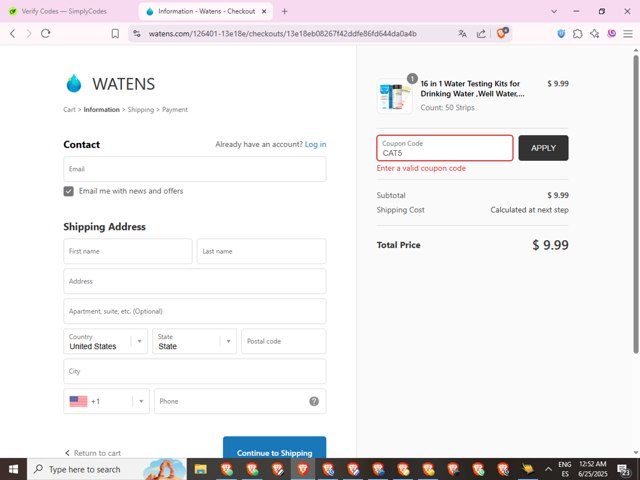The image size is (640, 480).
Task: Click Continue to Shipping button
Action: click(275, 448)
